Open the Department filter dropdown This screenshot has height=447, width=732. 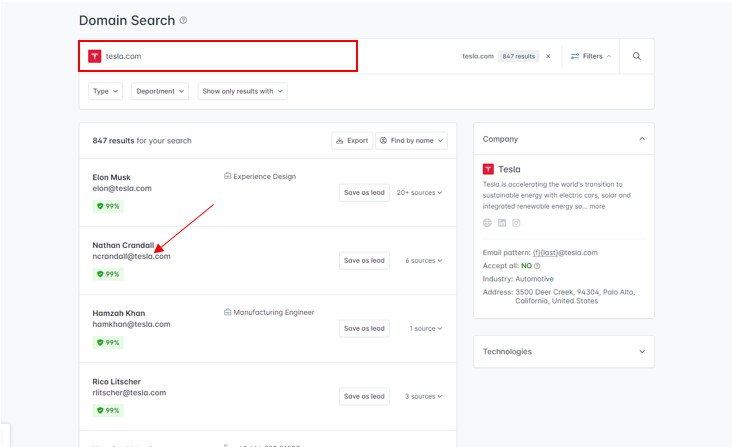coord(160,91)
